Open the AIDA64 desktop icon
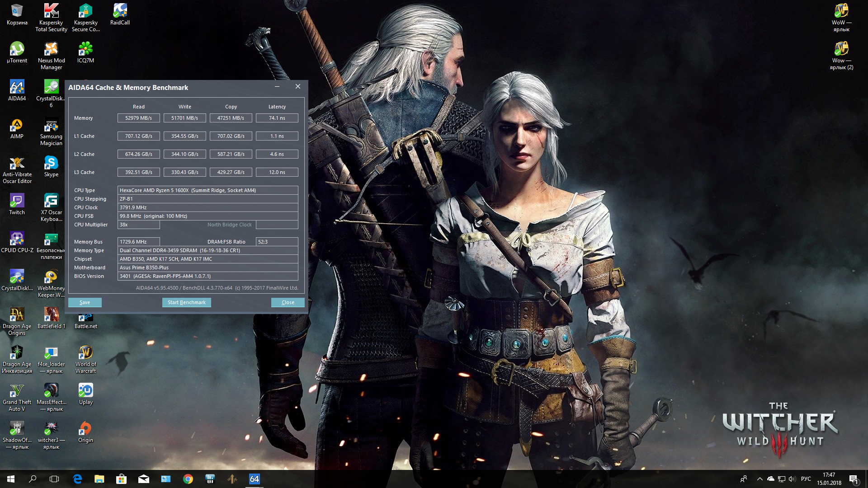The width and height of the screenshot is (868, 488). [17, 90]
